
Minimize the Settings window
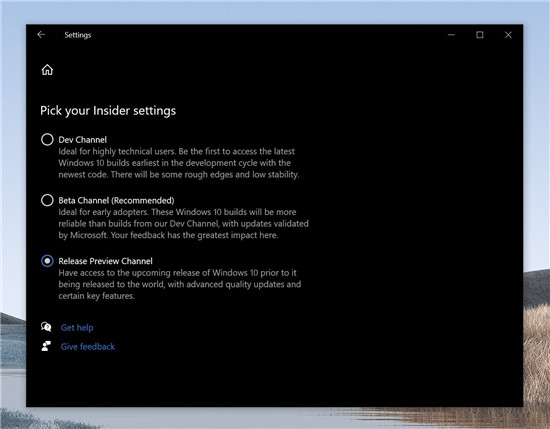click(x=451, y=35)
